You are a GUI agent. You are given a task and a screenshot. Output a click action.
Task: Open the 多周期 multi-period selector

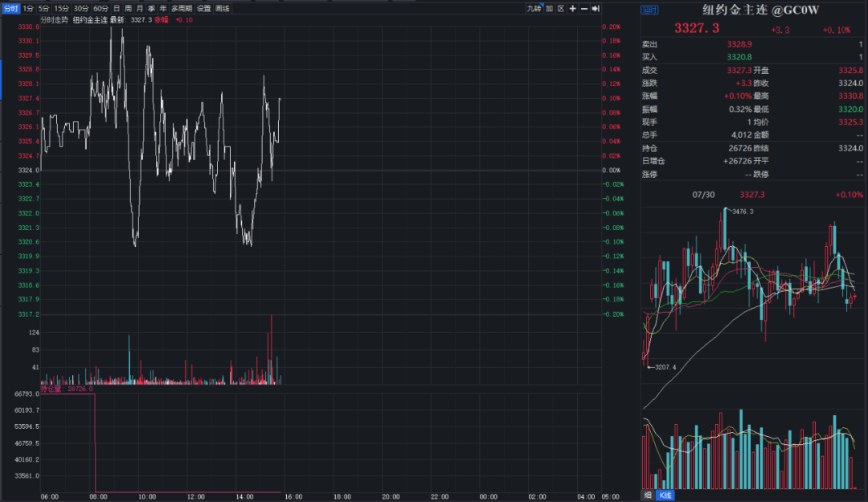pos(182,8)
